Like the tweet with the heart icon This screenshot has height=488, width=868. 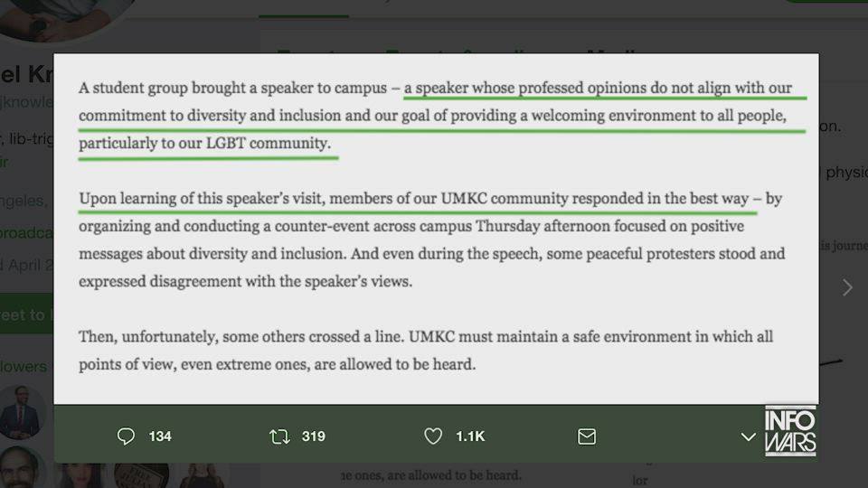pos(433,436)
